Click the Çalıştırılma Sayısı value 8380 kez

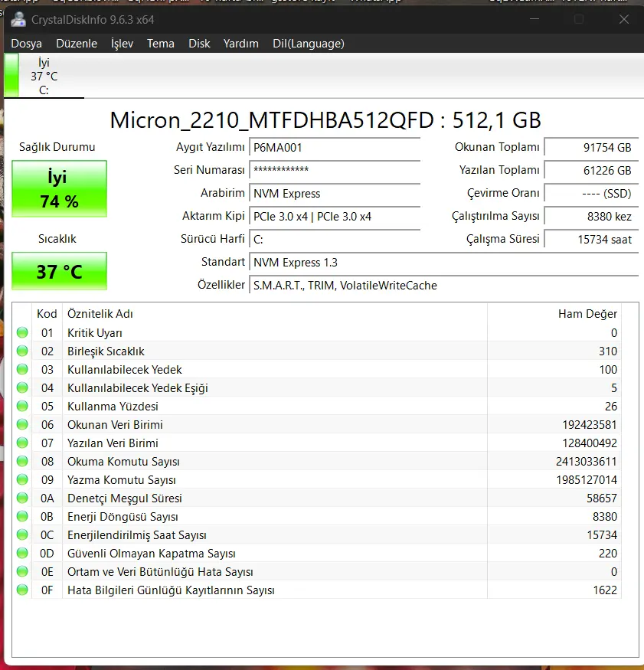[591, 216]
